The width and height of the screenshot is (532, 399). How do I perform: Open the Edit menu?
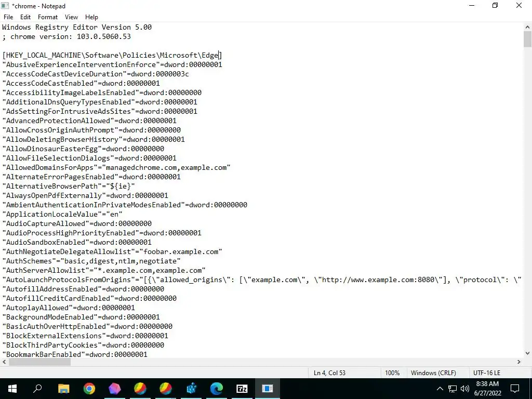pos(25,17)
